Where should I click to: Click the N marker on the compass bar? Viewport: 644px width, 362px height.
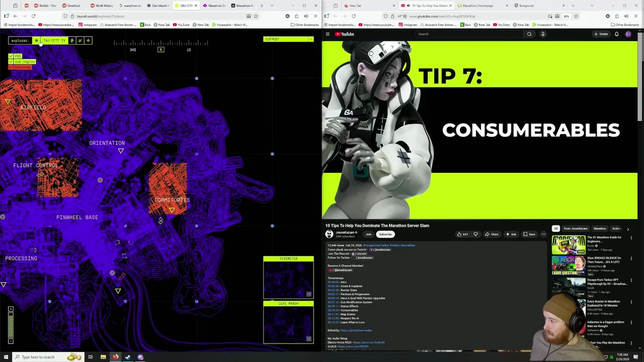coord(161,49)
